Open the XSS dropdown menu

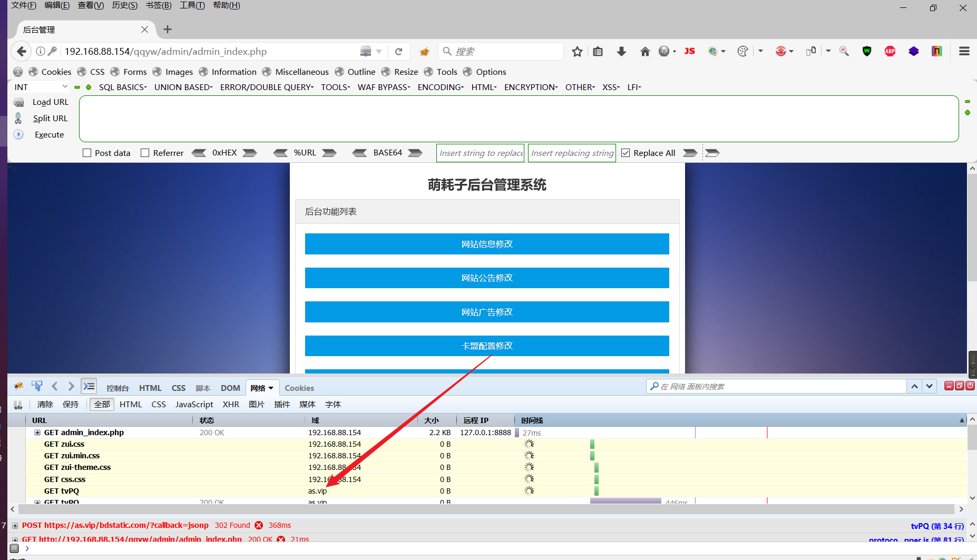pos(611,87)
